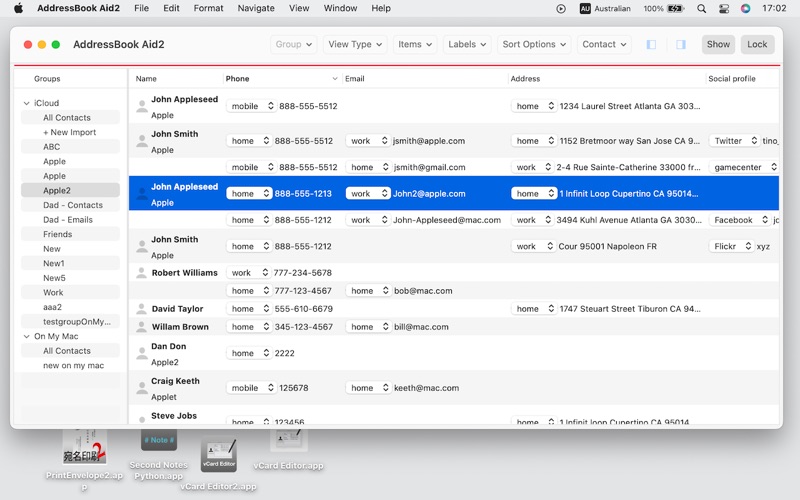Select the Friends group
The image size is (800, 500).
click(70, 234)
